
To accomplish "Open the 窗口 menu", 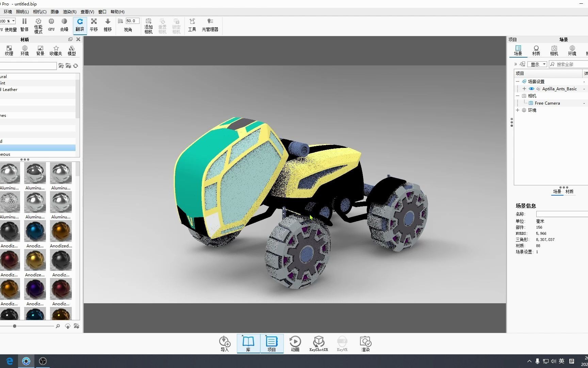I will (102, 12).
